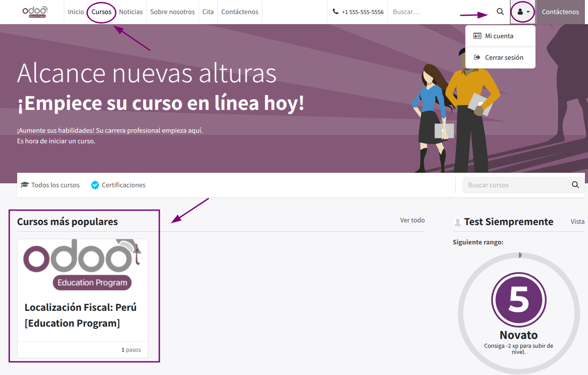
Task: Click 'Consiga -2 xp para subir de nivel' text
Action: (519, 349)
